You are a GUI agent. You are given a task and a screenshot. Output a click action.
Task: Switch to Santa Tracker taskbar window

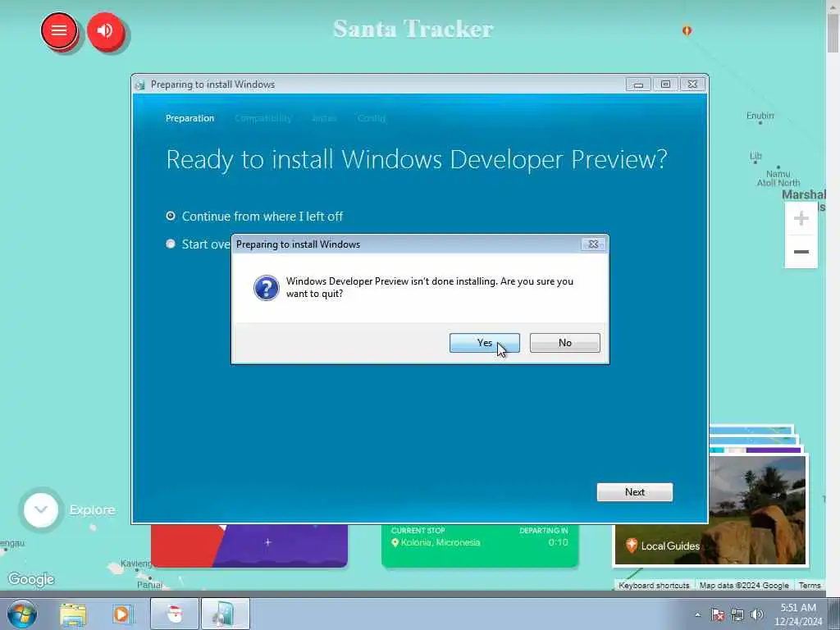[x=175, y=614]
